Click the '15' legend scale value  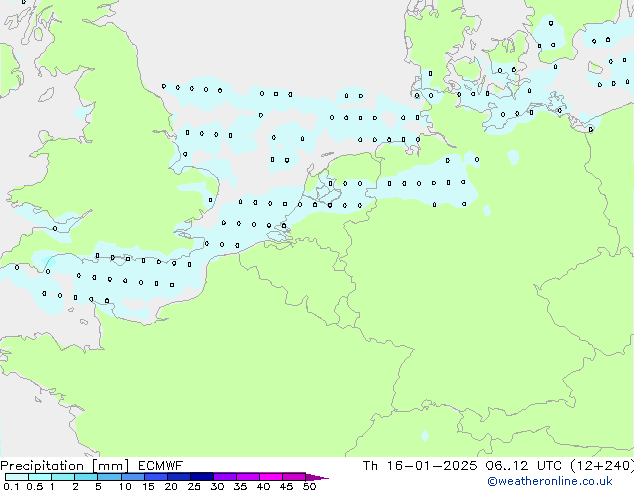pos(148,486)
